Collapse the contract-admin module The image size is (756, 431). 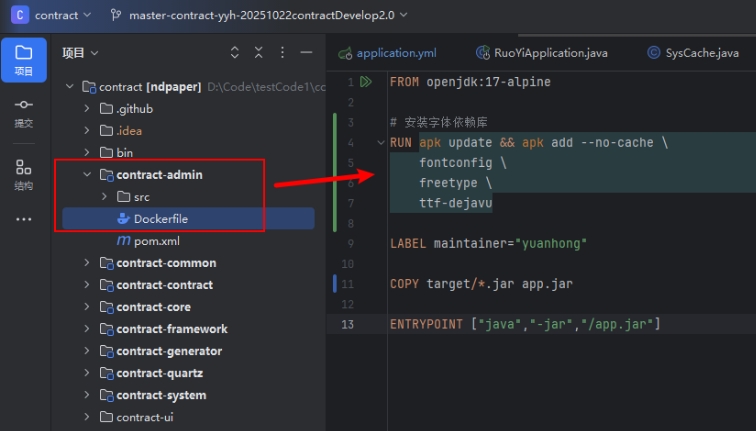(x=87, y=175)
